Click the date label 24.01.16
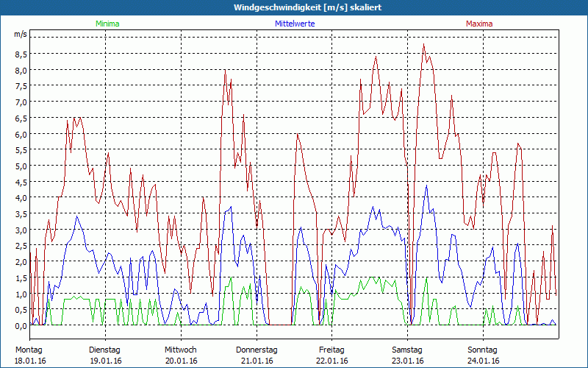Screen dimensions: 588x368 coord(484,361)
